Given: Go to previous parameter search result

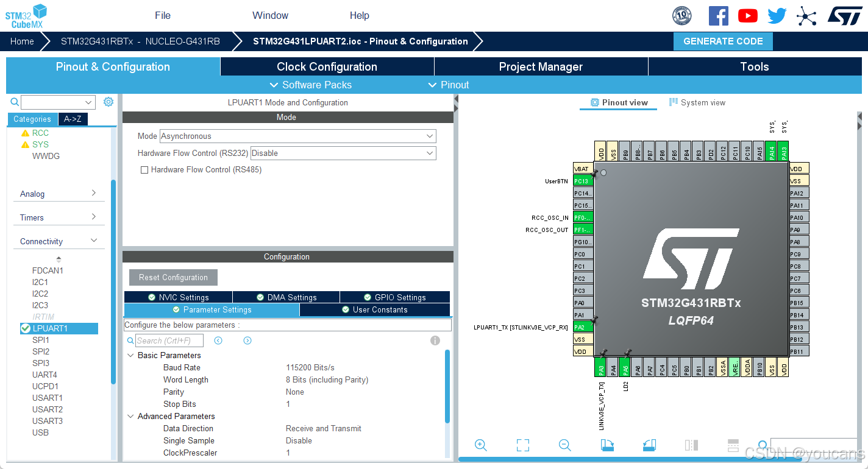Looking at the screenshot, I should [218, 340].
